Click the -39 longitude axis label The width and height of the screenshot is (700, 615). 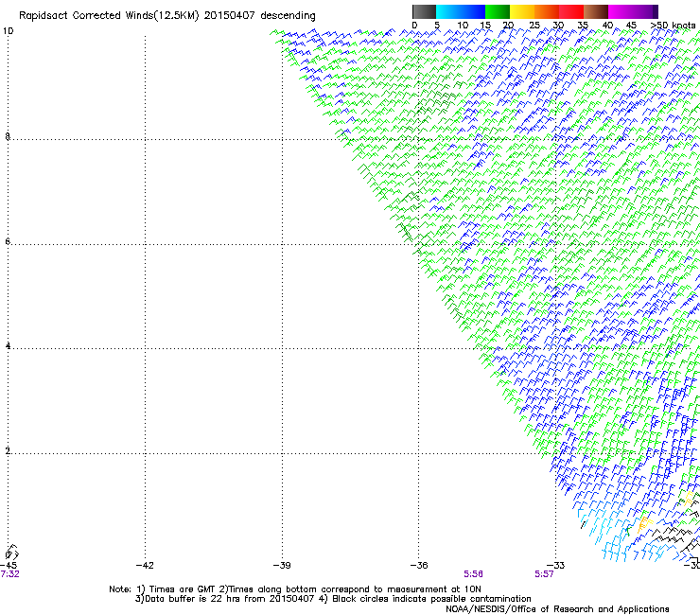282,566
